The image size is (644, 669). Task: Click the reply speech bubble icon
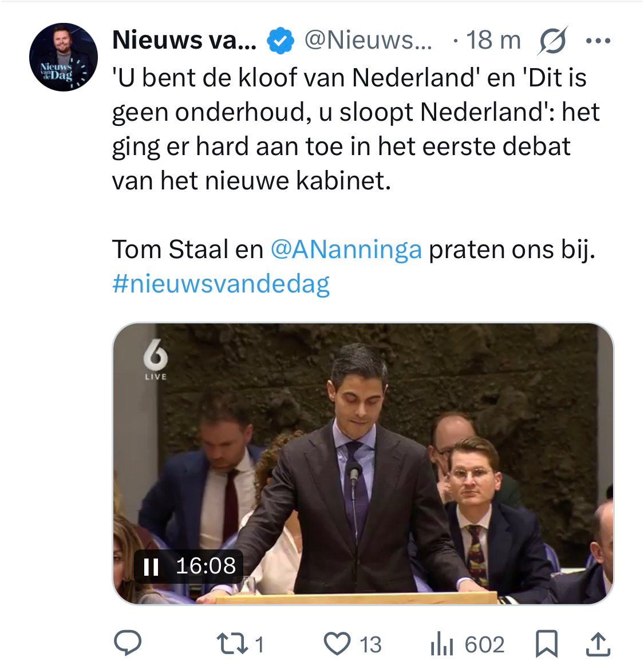(x=128, y=644)
